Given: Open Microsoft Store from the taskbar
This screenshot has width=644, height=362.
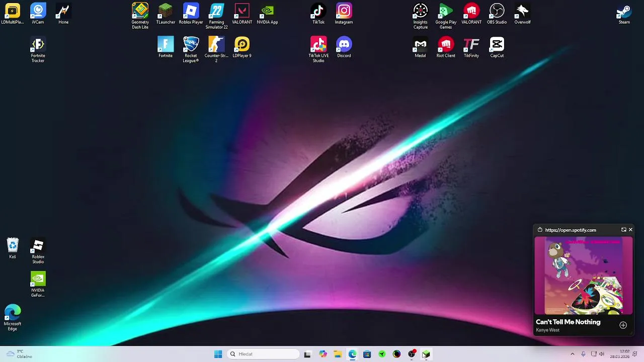Looking at the screenshot, I should [367, 354].
